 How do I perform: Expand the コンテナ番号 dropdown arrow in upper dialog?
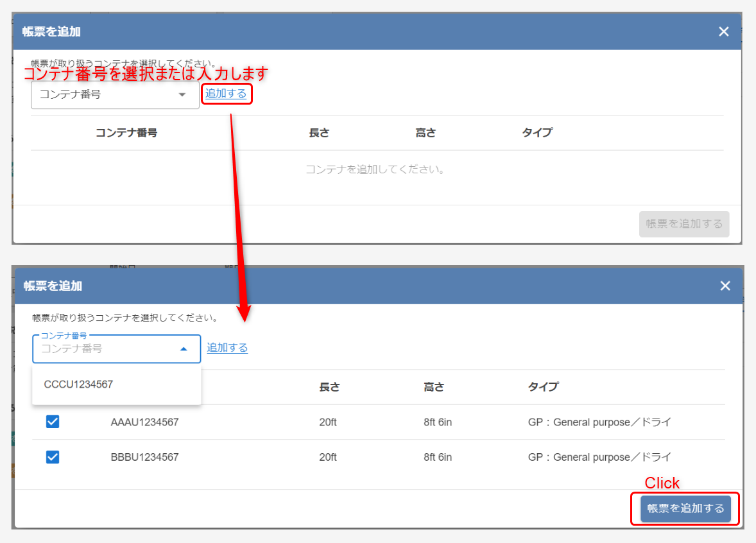[x=182, y=95]
